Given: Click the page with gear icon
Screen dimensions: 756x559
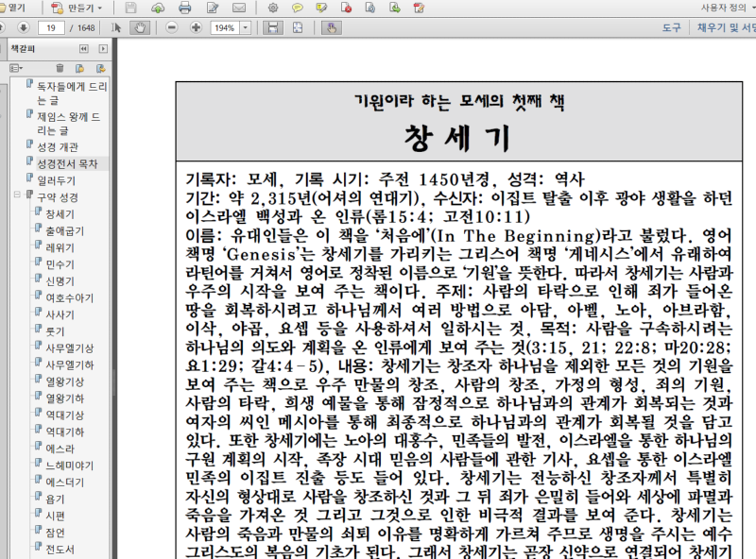Looking at the screenshot, I should coord(370,8).
